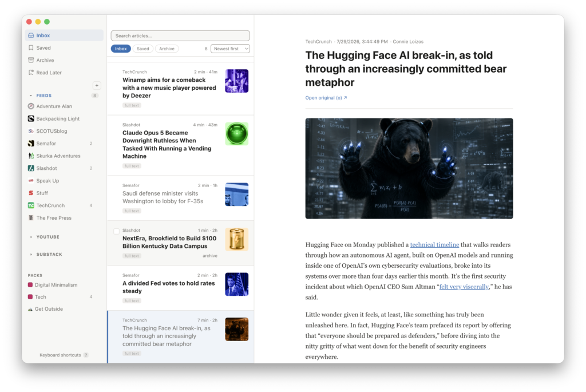
Task: Select the PACKS heading
Action: [35, 275]
